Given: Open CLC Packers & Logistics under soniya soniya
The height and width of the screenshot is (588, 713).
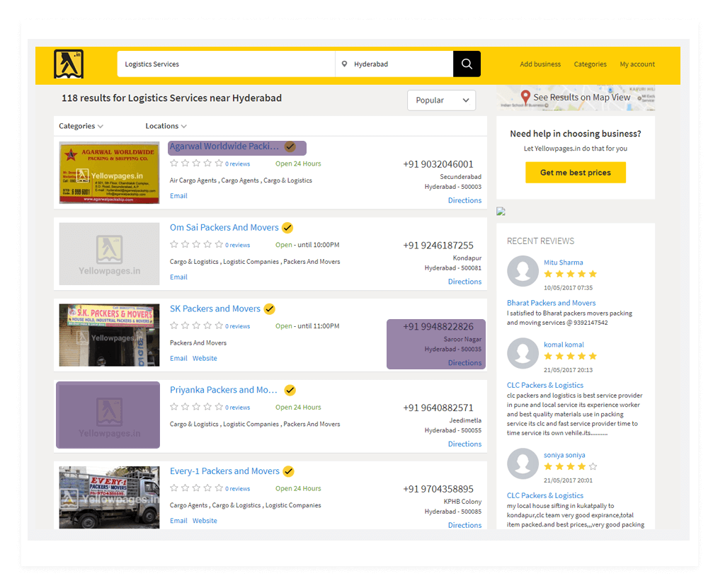Looking at the screenshot, I should coord(544,496).
